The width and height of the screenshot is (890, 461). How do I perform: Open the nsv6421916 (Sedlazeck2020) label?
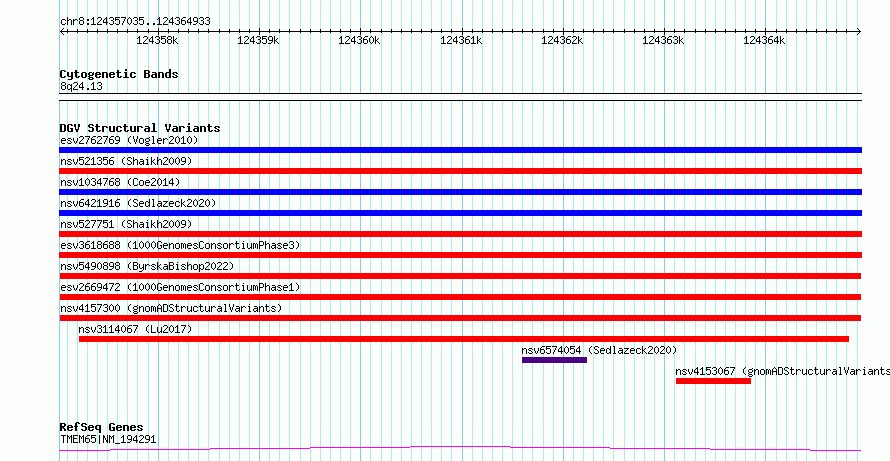pos(138,203)
